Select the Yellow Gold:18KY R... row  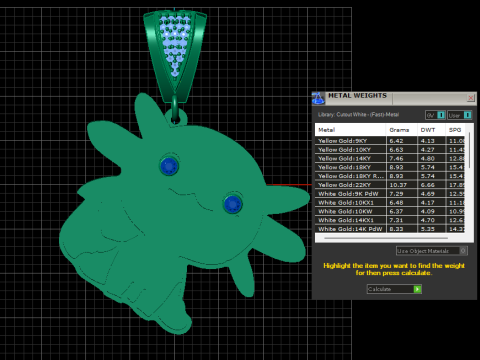[390, 176]
